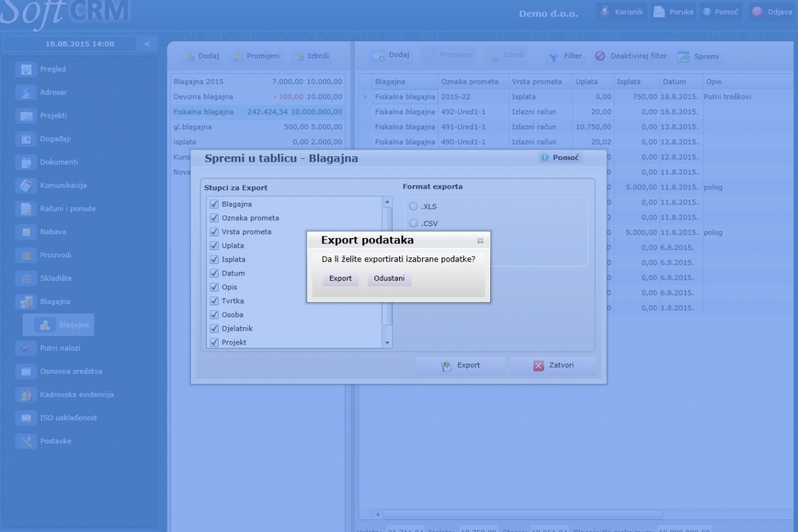Click the grid's horizontal scrollbar left arrow
The image size is (798, 532).
click(x=377, y=514)
